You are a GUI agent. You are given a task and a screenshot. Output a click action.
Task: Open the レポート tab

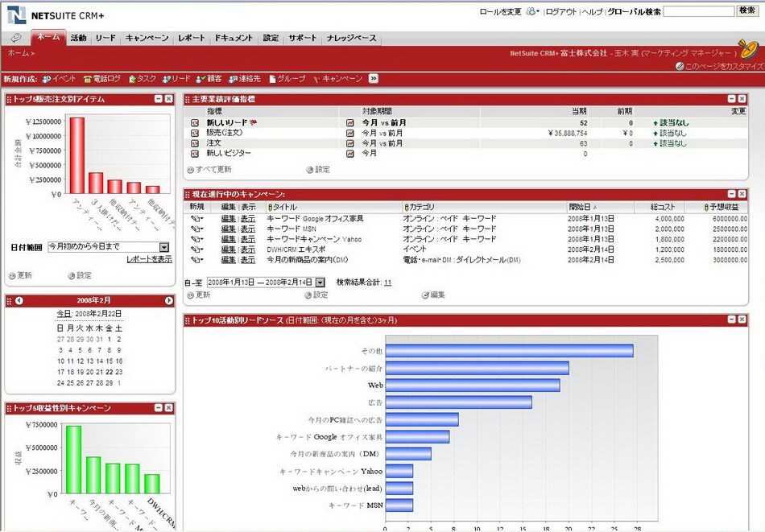point(192,38)
